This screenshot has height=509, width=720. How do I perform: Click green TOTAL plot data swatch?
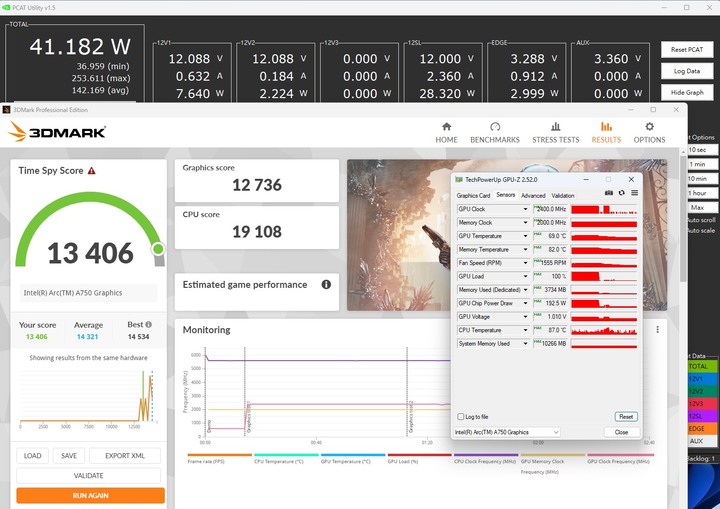click(x=702, y=366)
